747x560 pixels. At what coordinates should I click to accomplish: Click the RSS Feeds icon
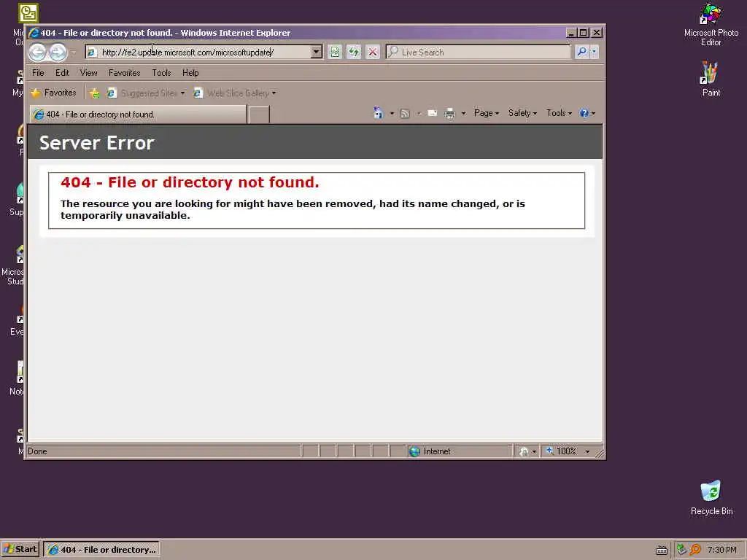point(405,113)
